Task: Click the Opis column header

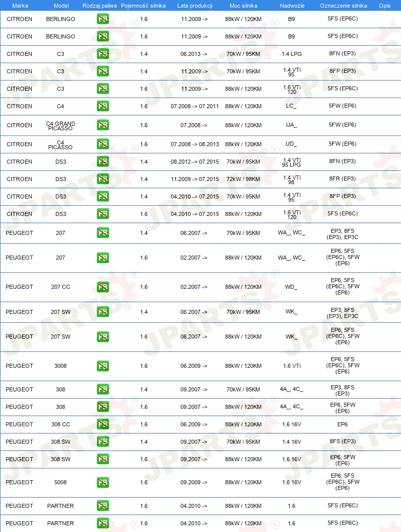Action: point(385,6)
